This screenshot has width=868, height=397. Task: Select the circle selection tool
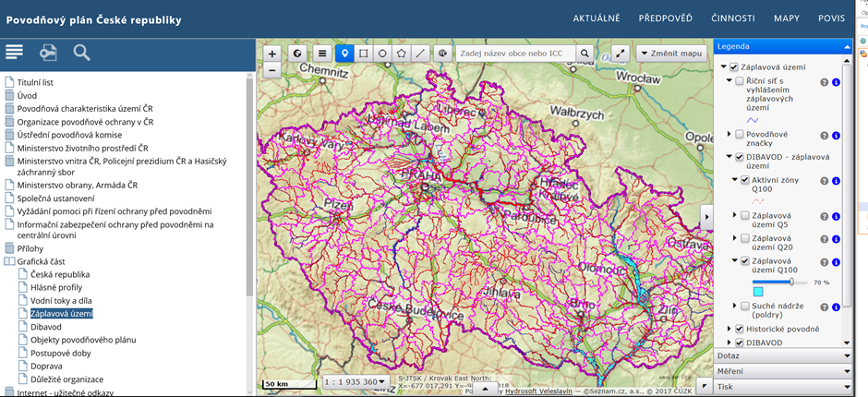382,54
